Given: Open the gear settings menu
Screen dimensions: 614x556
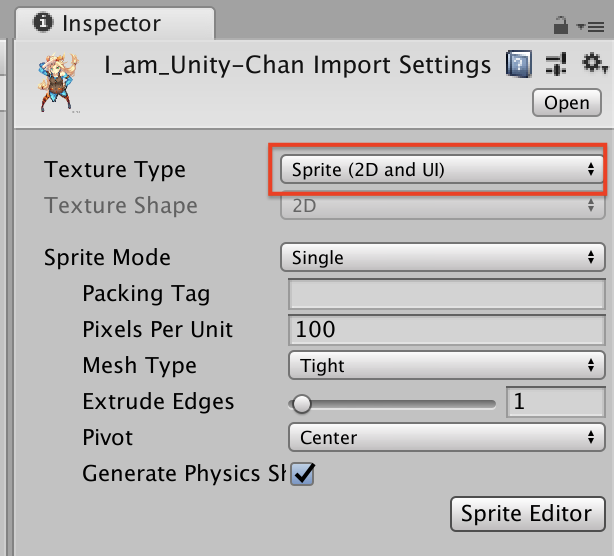Looking at the screenshot, I should point(594,65).
